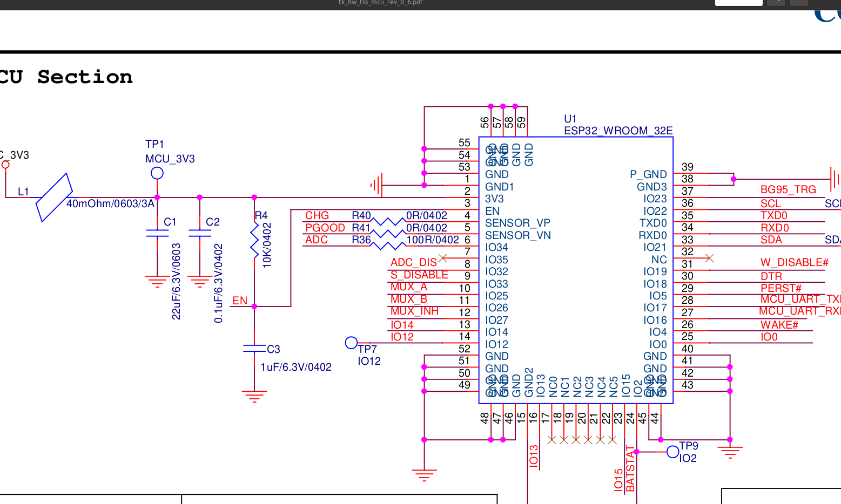Image resolution: width=841 pixels, height=504 pixels.
Task: Click the ADC_DIS net label
Action: tap(414, 262)
